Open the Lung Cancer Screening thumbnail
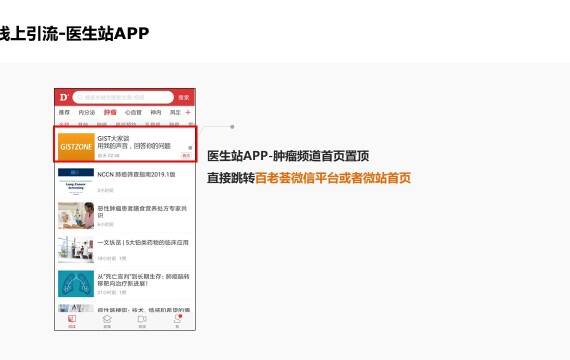The height and width of the screenshot is (360, 570). tap(76, 181)
